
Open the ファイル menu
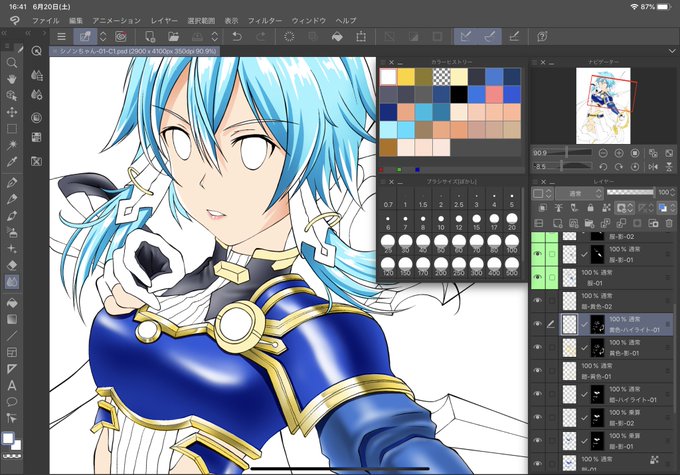click(x=46, y=20)
